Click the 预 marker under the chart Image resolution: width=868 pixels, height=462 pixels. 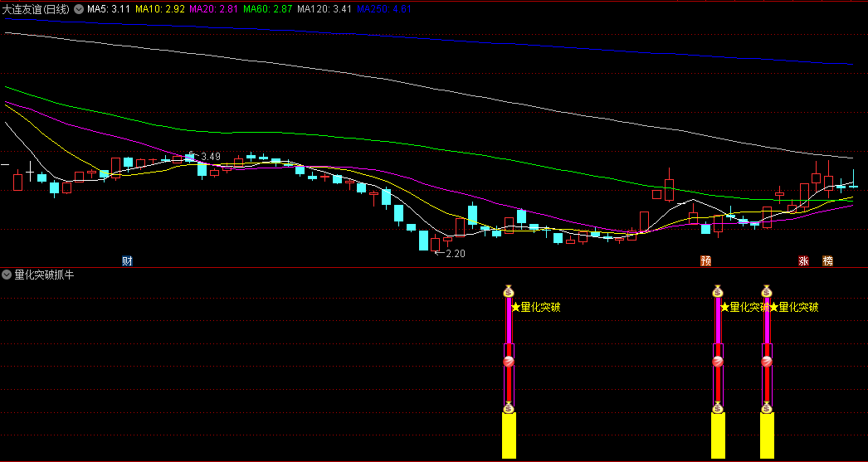(705, 261)
